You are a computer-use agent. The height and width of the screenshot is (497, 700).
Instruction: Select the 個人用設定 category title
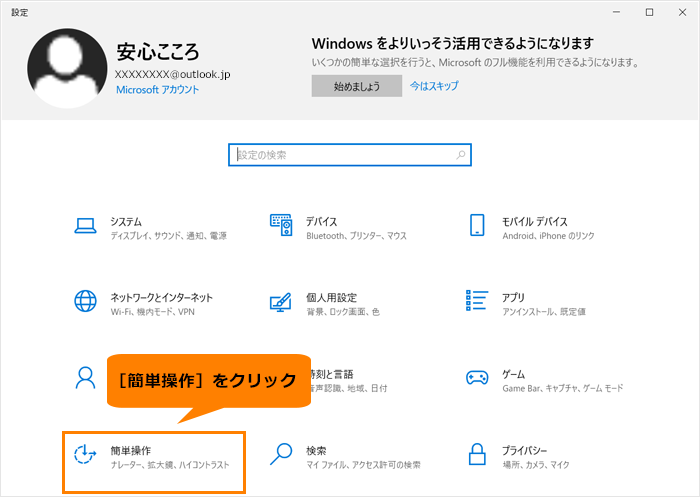(x=331, y=297)
